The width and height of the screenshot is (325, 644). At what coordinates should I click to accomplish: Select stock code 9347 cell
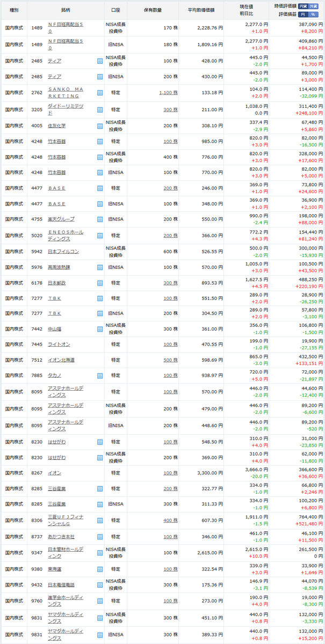36,553
